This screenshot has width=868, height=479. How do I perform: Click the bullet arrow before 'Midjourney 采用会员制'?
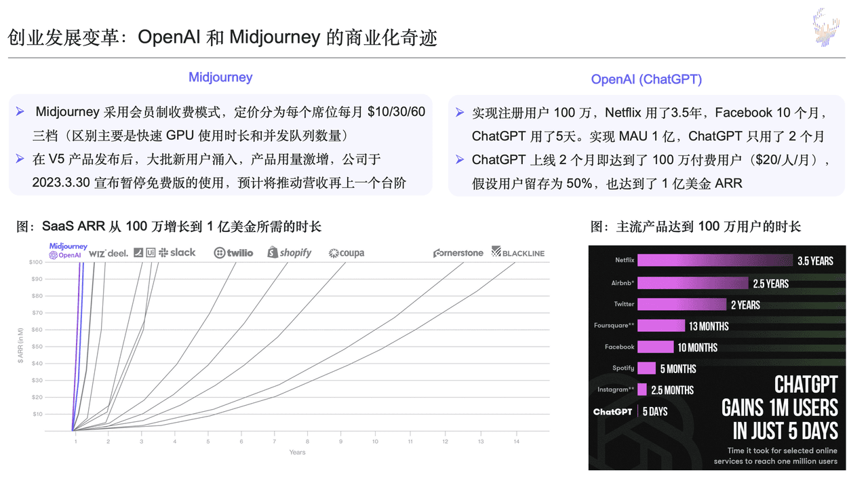click(x=20, y=111)
